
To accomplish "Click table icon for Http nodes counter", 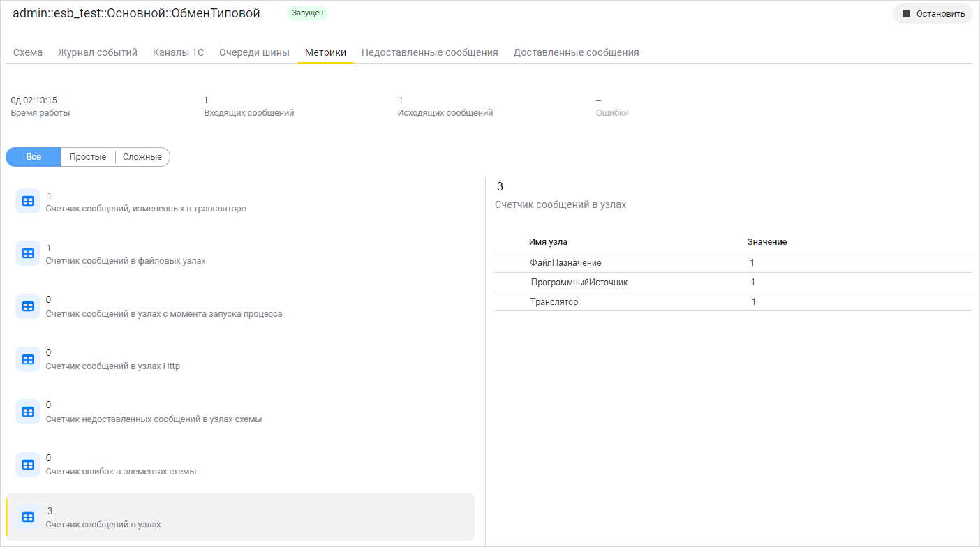I will (28, 359).
